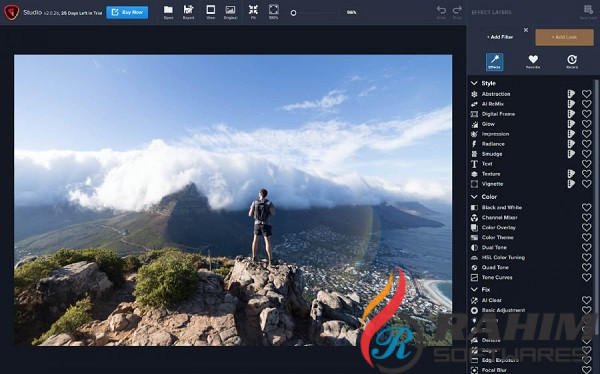Toggle the heart for Radiance

point(587,144)
